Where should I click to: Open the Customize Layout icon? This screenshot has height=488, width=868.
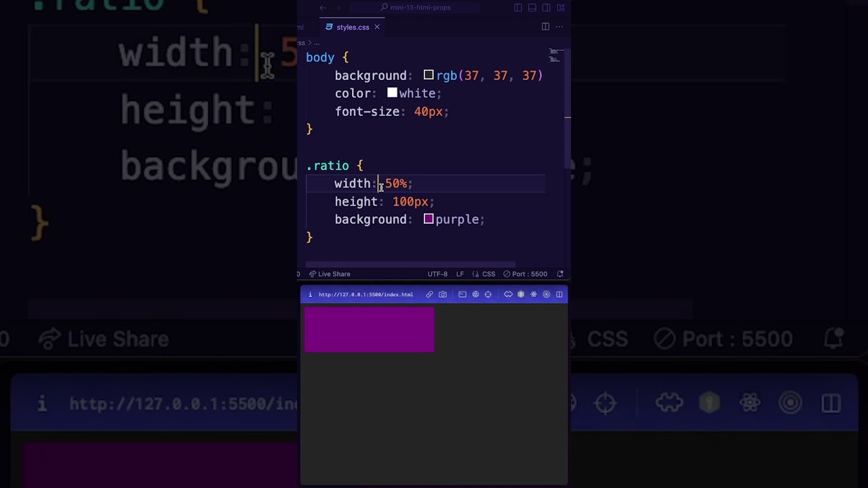tap(561, 7)
